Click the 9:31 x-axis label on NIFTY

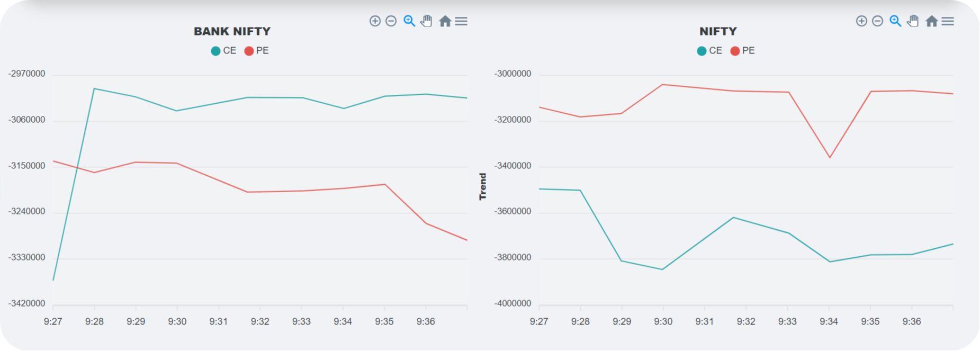click(705, 322)
